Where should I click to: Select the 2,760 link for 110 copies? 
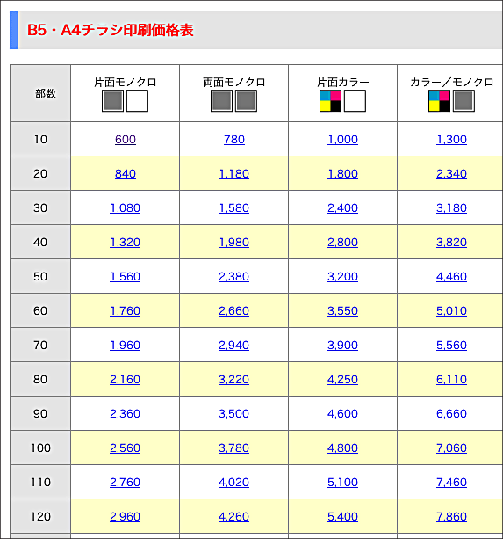point(125,482)
